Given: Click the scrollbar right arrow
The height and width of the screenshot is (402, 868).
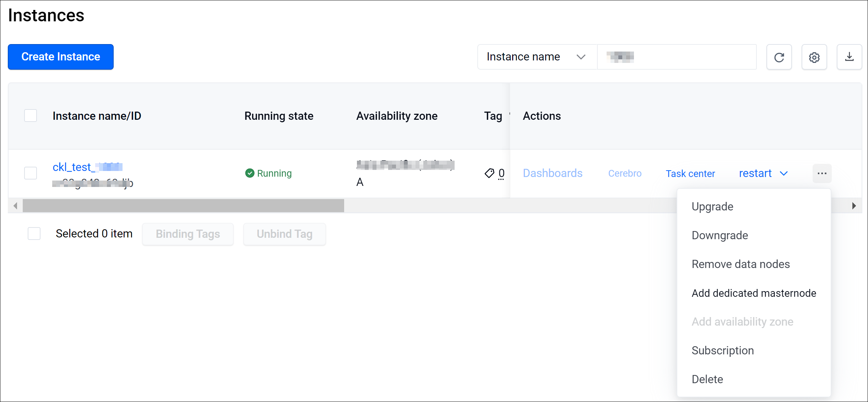Looking at the screenshot, I should point(854,206).
